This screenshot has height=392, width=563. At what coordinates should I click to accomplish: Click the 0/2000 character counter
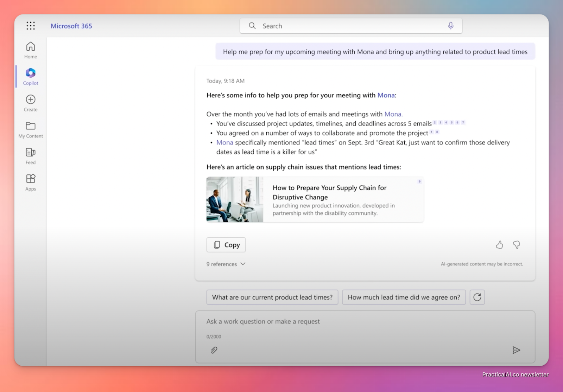(214, 337)
